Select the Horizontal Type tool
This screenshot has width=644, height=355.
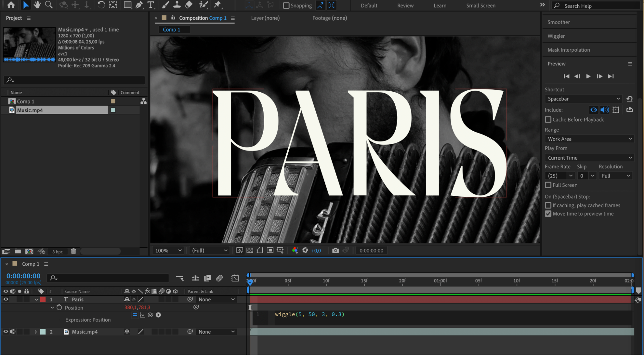pos(150,5)
